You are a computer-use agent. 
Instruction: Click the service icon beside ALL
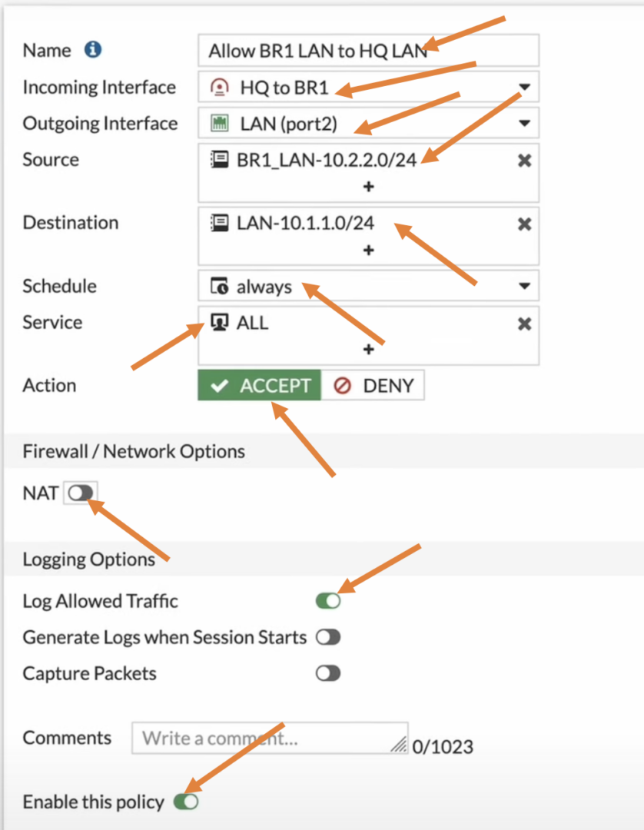tap(219, 323)
